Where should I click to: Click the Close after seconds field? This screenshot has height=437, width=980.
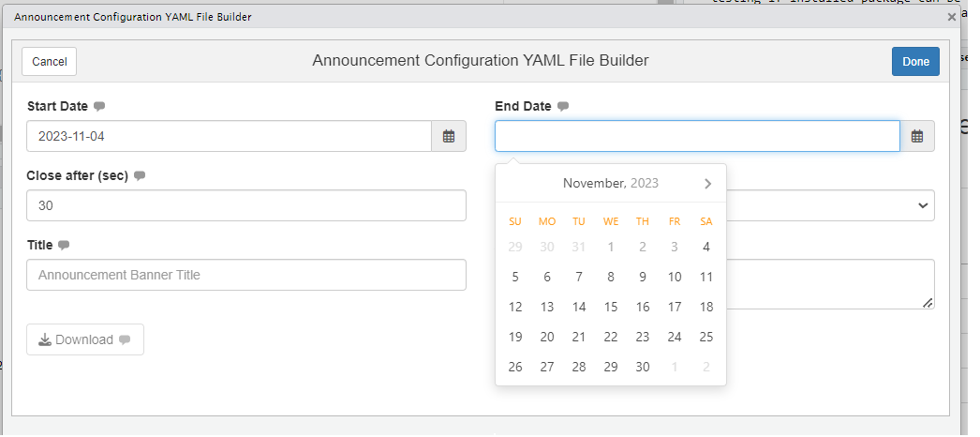(x=246, y=205)
